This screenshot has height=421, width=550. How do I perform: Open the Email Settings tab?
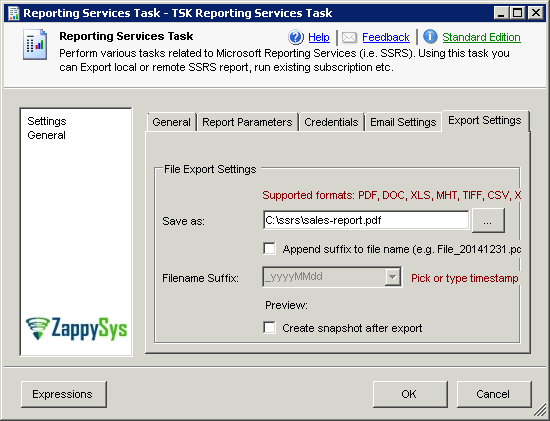(x=403, y=122)
